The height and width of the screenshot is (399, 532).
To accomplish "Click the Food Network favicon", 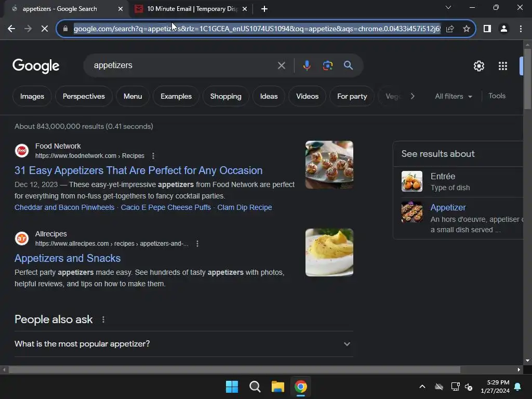I will [22, 151].
